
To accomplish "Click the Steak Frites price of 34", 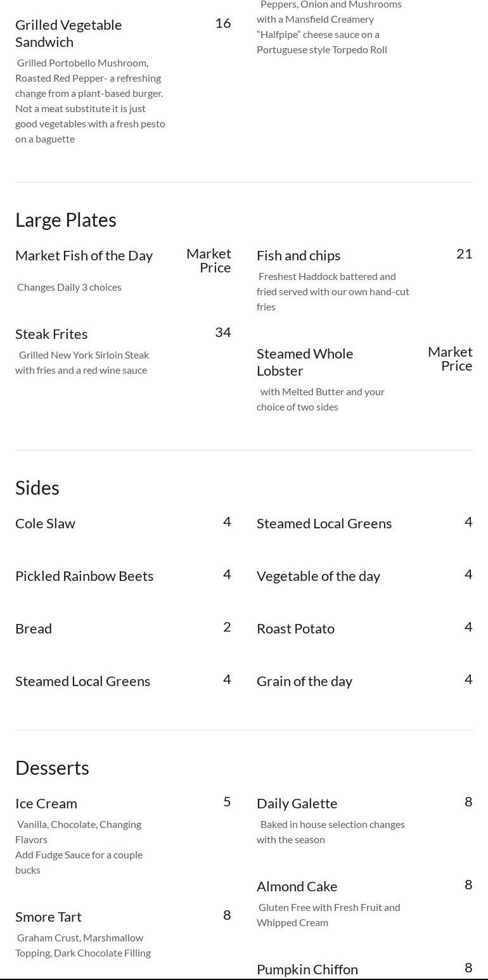I will pos(223,333).
